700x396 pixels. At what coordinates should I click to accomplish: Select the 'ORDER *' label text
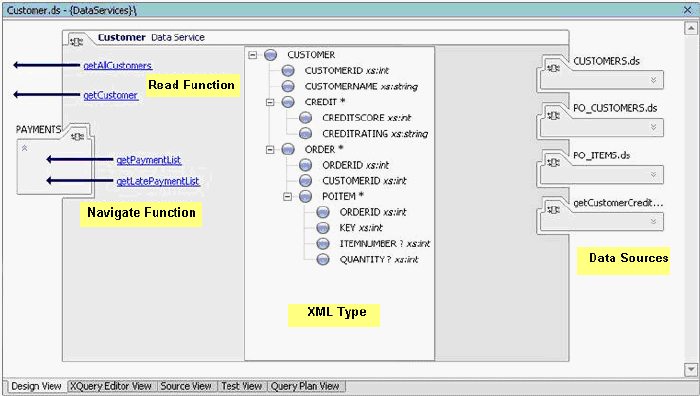[x=324, y=150]
